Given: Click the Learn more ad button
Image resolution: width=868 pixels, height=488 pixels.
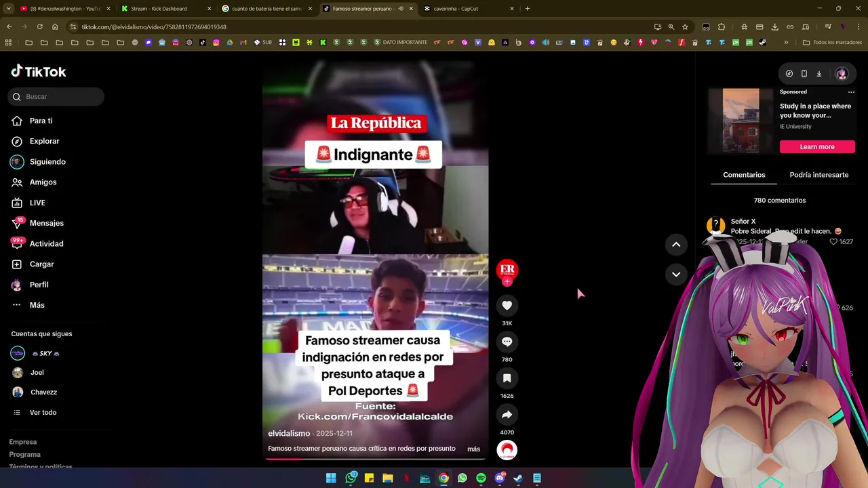Looking at the screenshot, I should [x=817, y=146].
